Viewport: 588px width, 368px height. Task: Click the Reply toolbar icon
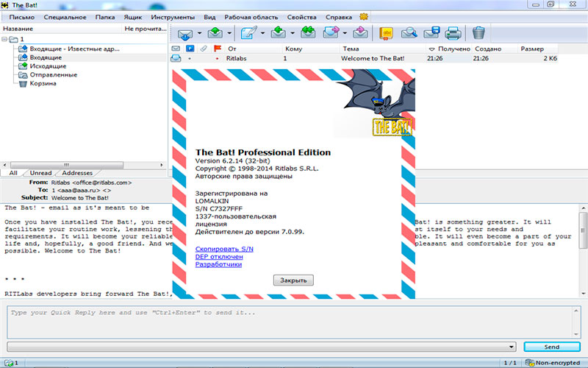[x=279, y=32]
